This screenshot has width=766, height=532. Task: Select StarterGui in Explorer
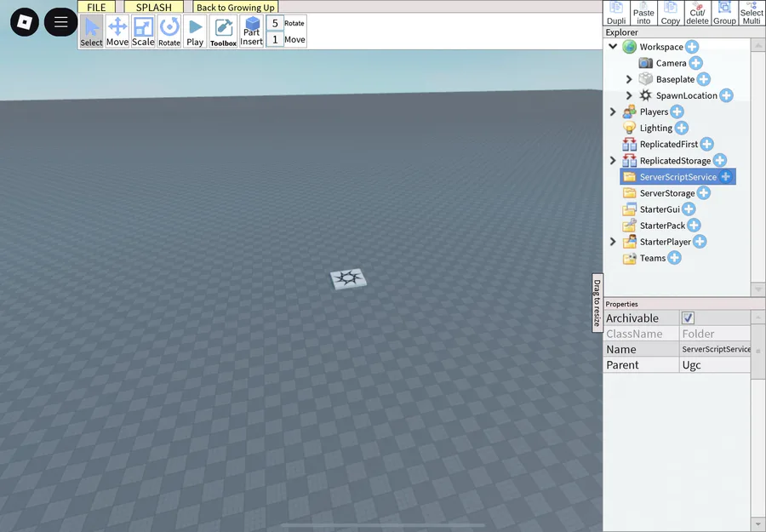(x=660, y=209)
